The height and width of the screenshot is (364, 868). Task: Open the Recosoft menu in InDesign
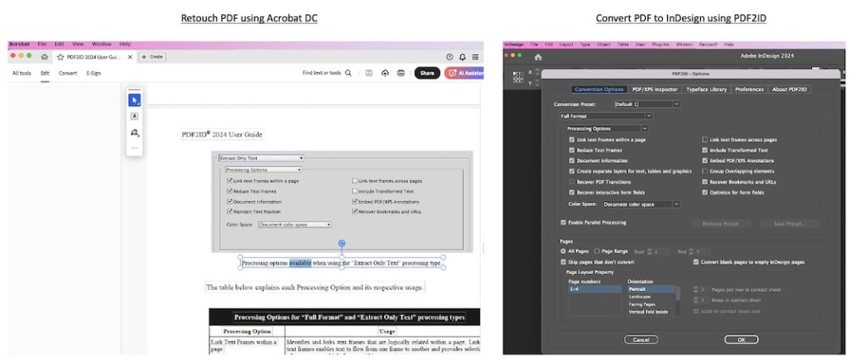coord(709,44)
